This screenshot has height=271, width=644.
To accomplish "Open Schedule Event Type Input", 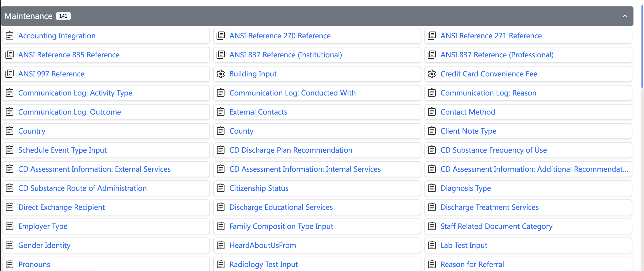I will click(63, 150).
